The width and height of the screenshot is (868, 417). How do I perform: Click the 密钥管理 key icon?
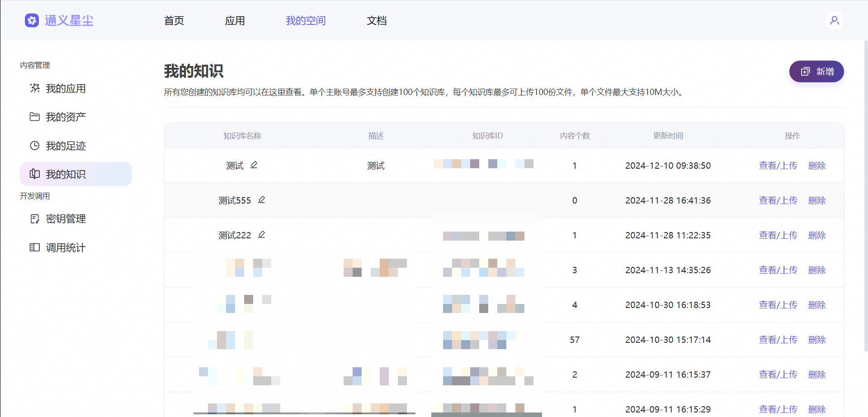(35, 219)
